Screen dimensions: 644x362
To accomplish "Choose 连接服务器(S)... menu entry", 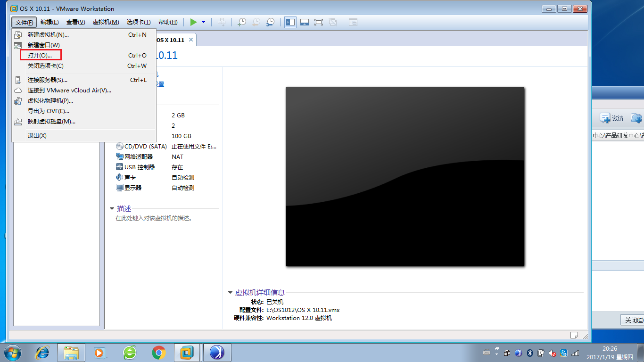I will pos(84,80).
